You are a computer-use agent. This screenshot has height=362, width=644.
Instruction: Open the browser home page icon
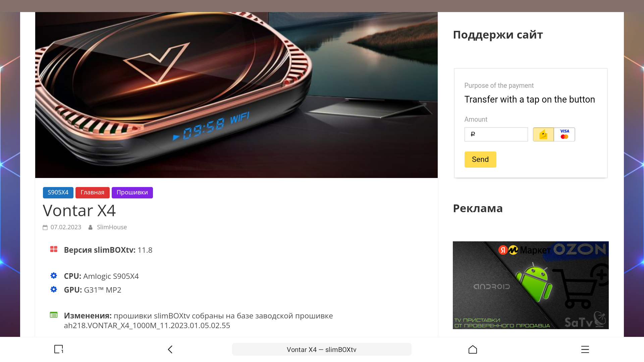click(x=473, y=349)
